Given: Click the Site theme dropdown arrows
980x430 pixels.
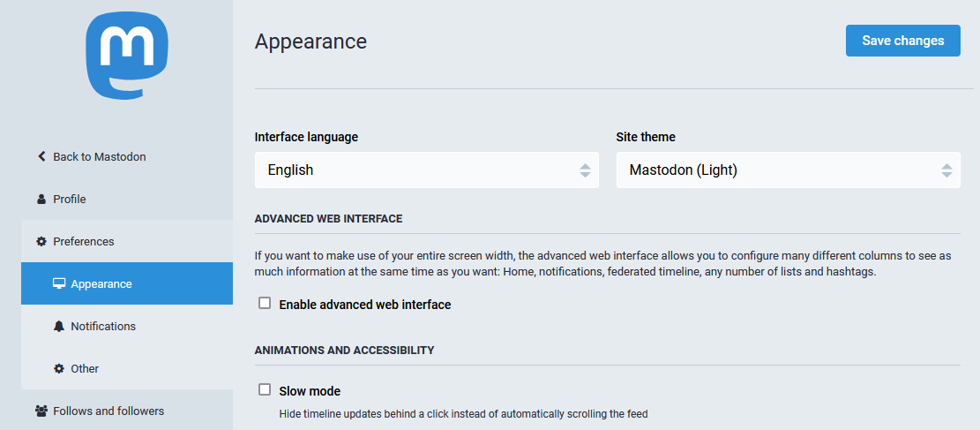Looking at the screenshot, I should tap(946, 170).
